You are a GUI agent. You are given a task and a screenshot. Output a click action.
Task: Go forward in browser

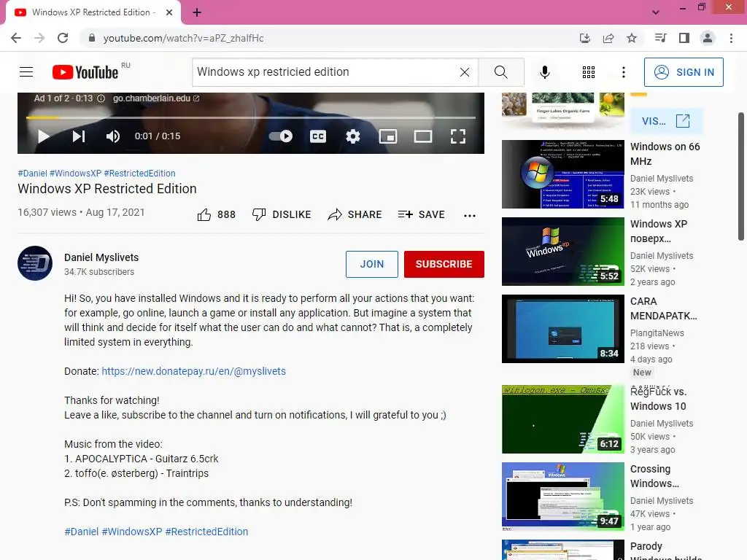point(39,38)
